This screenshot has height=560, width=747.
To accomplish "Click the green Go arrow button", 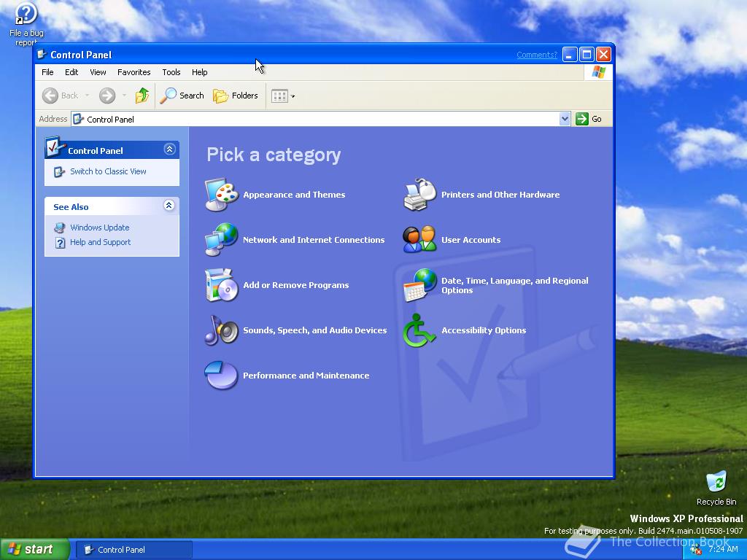I will tap(581, 119).
